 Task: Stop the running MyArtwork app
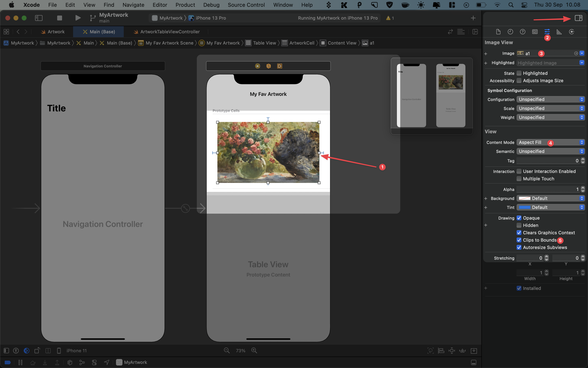coord(59,18)
